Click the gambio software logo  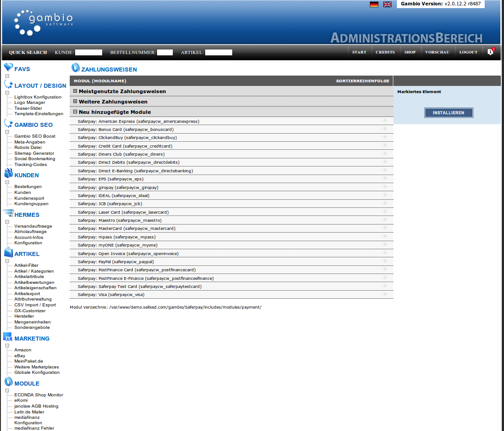[43, 22]
